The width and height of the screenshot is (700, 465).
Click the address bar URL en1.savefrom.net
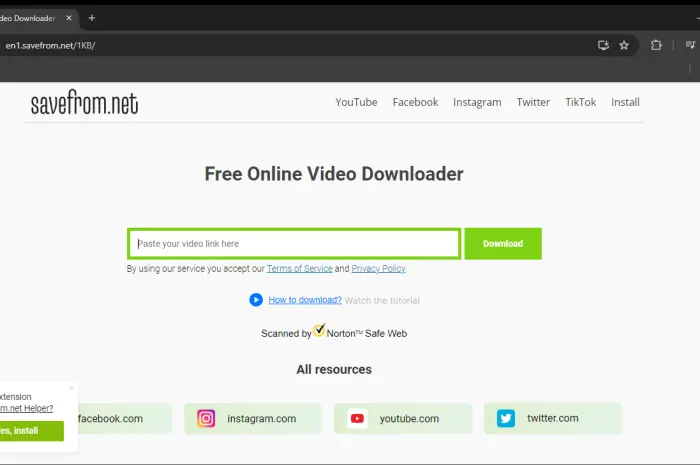(50, 46)
